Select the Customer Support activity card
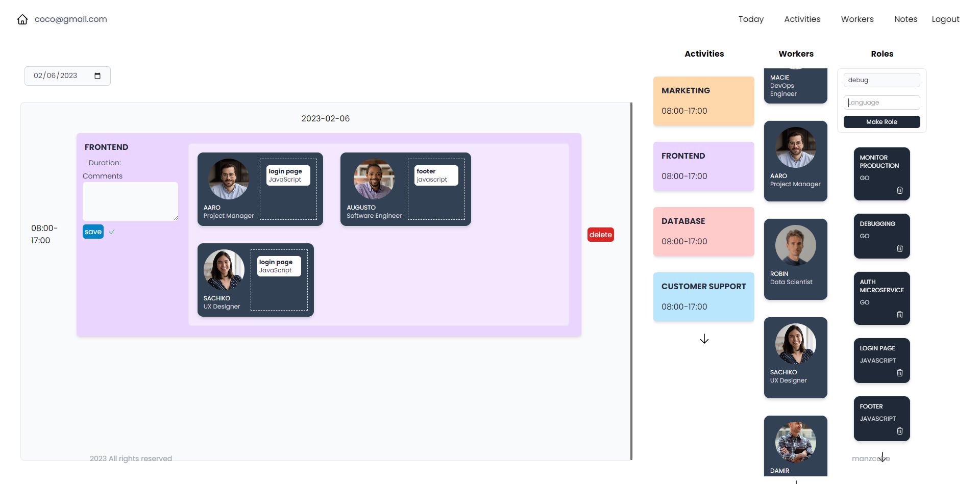Viewport: 980px width, 484px height. tap(704, 297)
